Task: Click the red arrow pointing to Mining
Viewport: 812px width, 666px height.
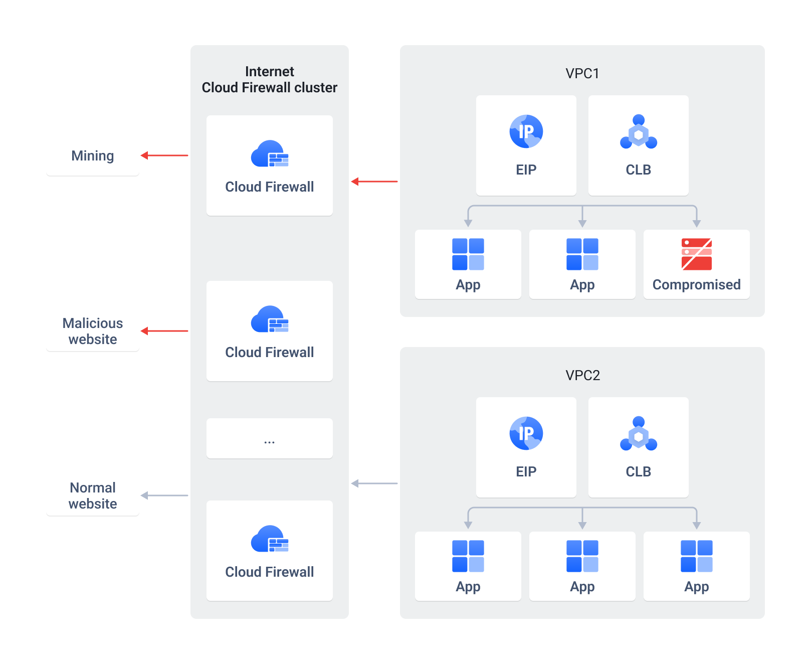Action: click(x=164, y=155)
